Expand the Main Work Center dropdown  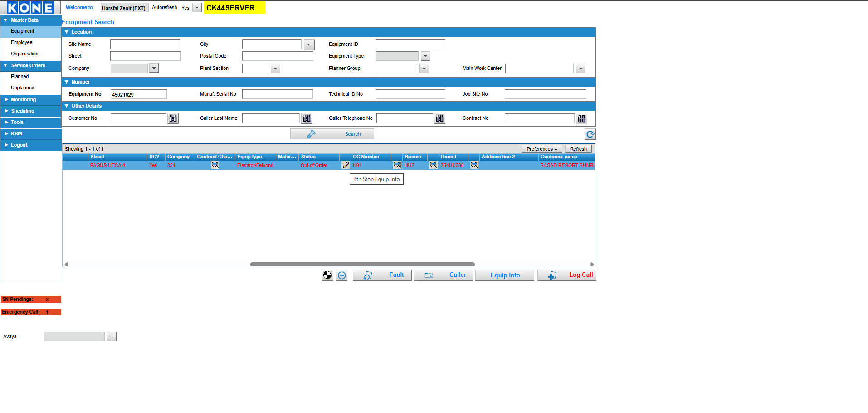(x=580, y=69)
